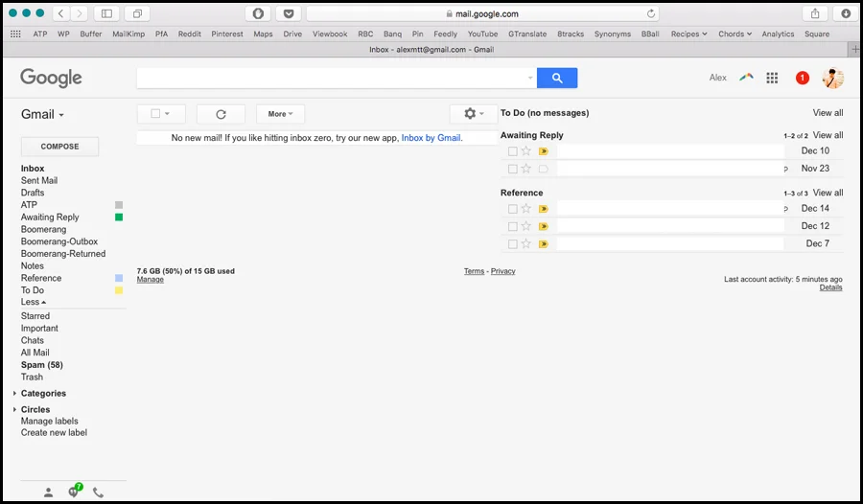Click the Safari share button
The width and height of the screenshot is (863, 504).
click(x=815, y=13)
